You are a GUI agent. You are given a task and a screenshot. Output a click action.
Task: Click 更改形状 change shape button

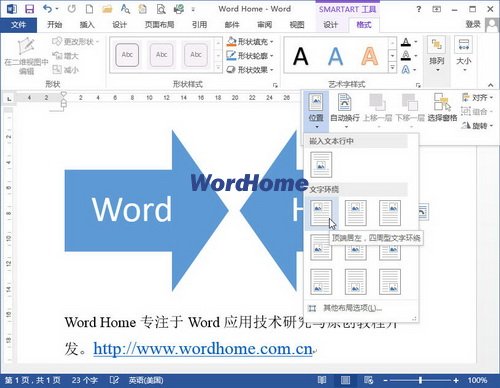[75, 42]
